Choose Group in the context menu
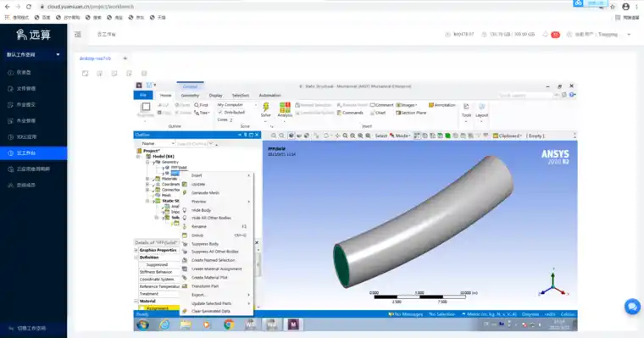The image size is (644, 338). pos(217,235)
